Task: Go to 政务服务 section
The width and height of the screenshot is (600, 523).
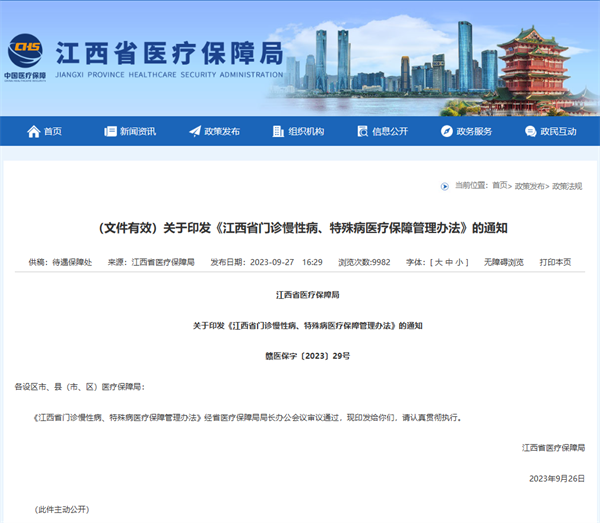Action: click(474, 131)
